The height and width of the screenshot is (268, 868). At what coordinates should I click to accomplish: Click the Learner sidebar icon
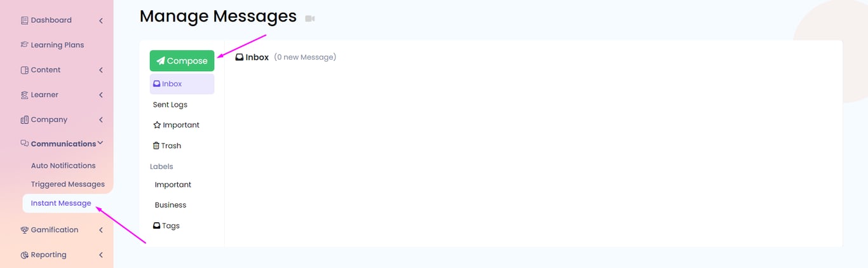pyautogui.click(x=25, y=95)
